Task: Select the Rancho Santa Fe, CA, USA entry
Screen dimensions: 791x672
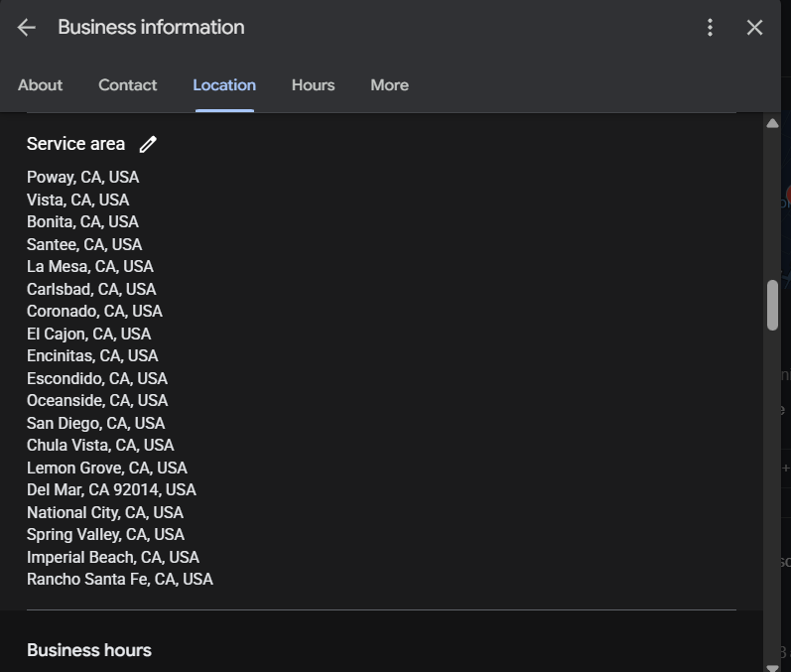Action: [x=120, y=579]
